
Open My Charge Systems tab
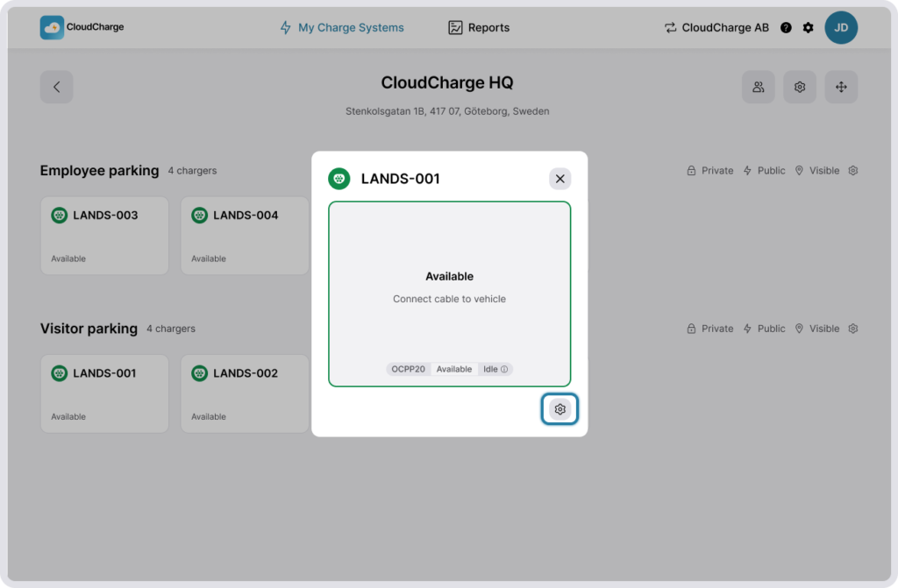coord(342,27)
